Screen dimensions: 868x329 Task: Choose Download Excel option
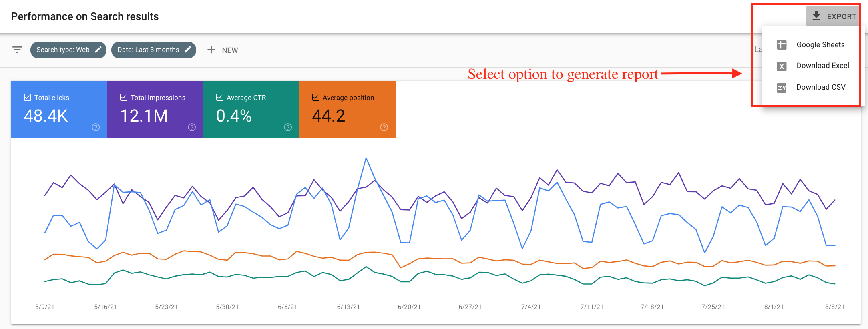point(823,66)
